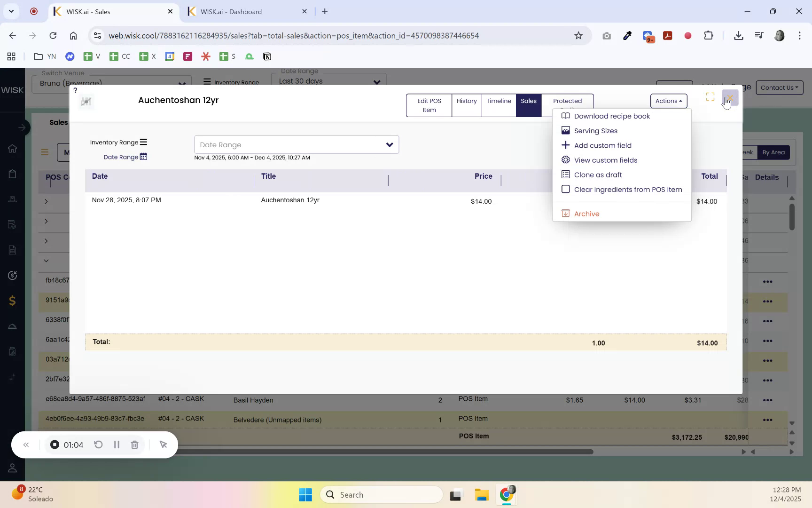Expand the Last 30 days date range selector

click(x=329, y=80)
